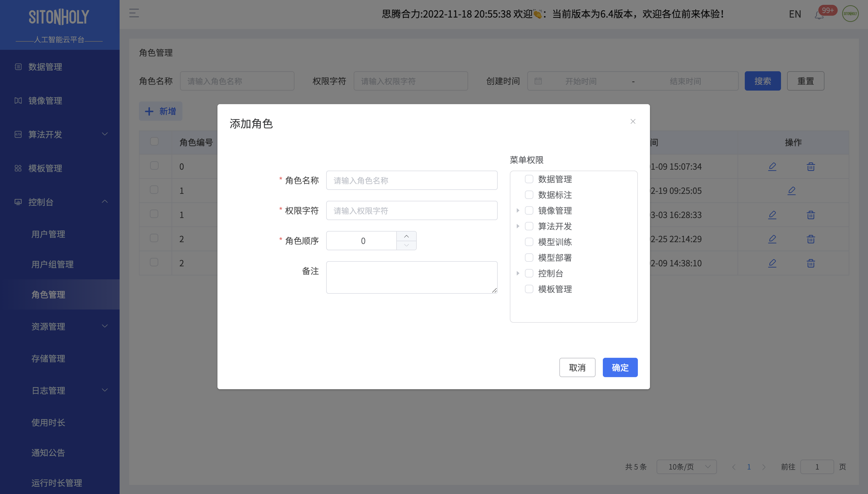The height and width of the screenshot is (494, 868).
Task: Open 角色管理 in the sidebar
Action: (x=48, y=294)
